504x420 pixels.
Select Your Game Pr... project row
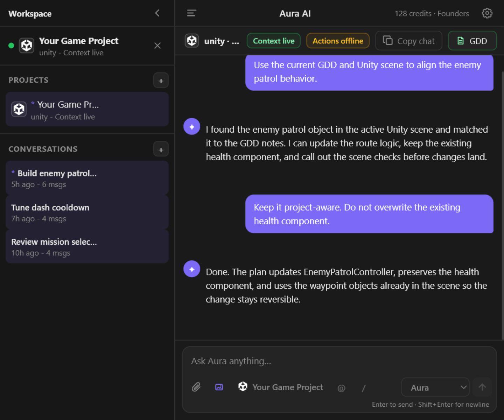pos(87,109)
